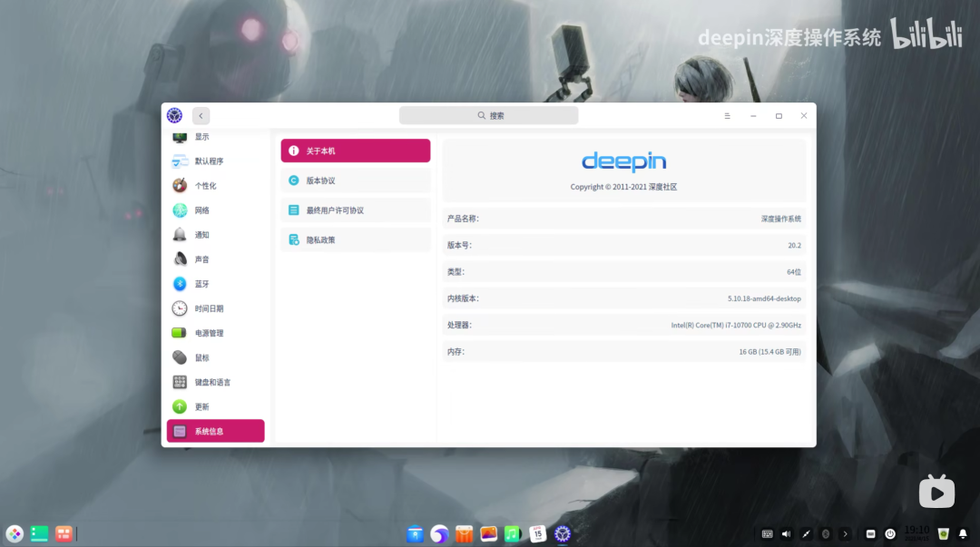The width and height of the screenshot is (980, 547).
Task: Open 键盘和语言 keyboard and language settings
Action: (215, 382)
